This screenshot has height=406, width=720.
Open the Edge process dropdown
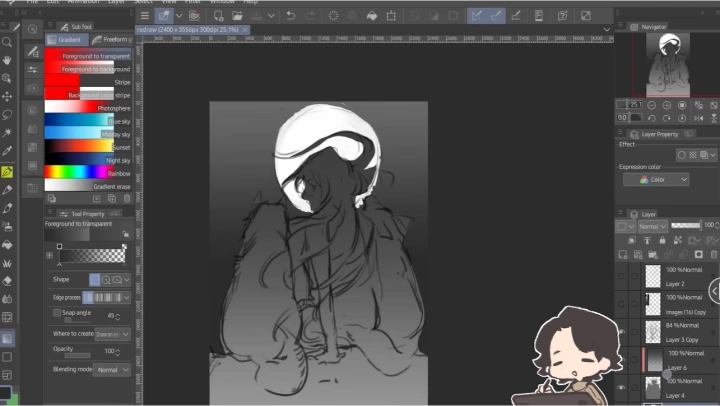[x=126, y=298]
